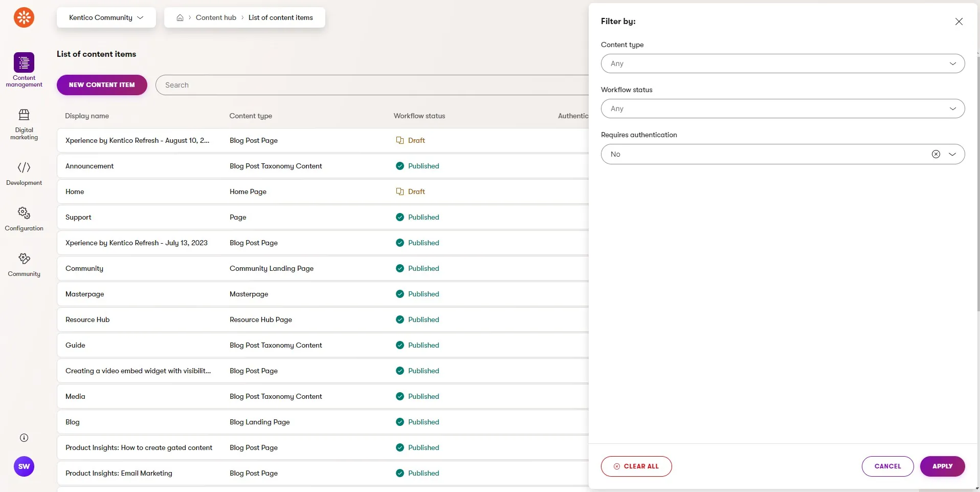Click List of content items breadcrumb
This screenshot has width=980, height=492.
[x=280, y=17]
